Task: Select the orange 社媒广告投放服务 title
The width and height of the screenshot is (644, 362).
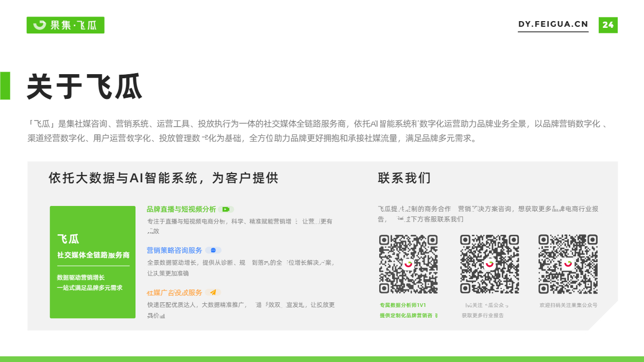Action: point(175,292)
